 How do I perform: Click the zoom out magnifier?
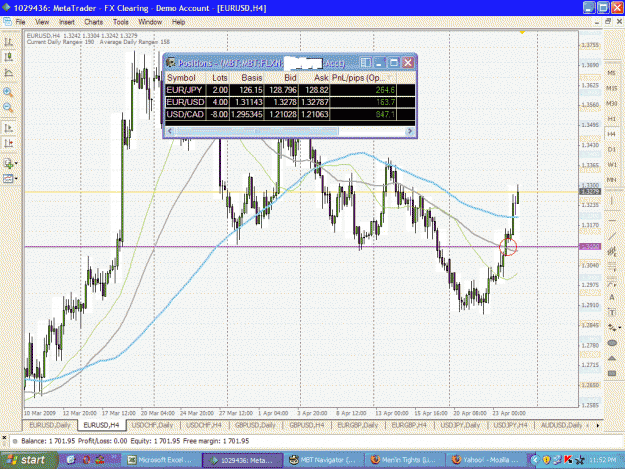pyautogui.click(x=8, y=108)
